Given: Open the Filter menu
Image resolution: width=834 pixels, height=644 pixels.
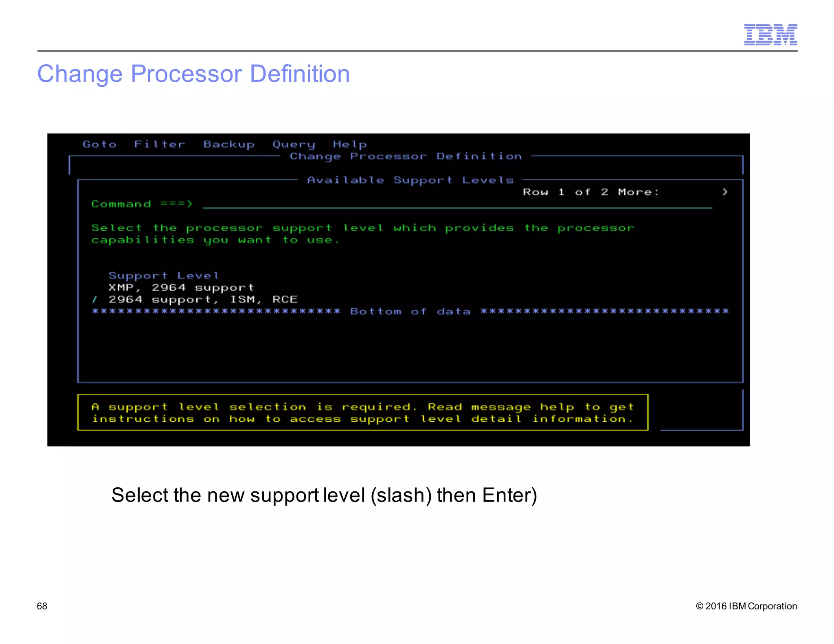Looking at the screenshot, I should (x=160, y=144).
